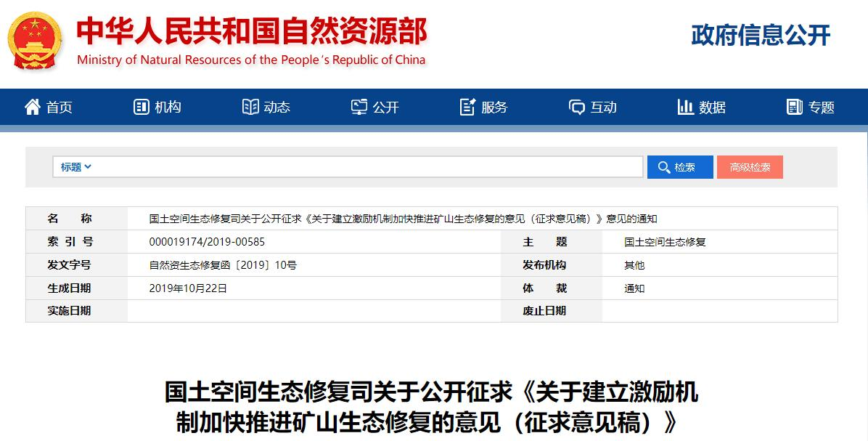This screenshot has width=868, height=441.
Task: Click the home icon beside 首页
Action: 33,107
